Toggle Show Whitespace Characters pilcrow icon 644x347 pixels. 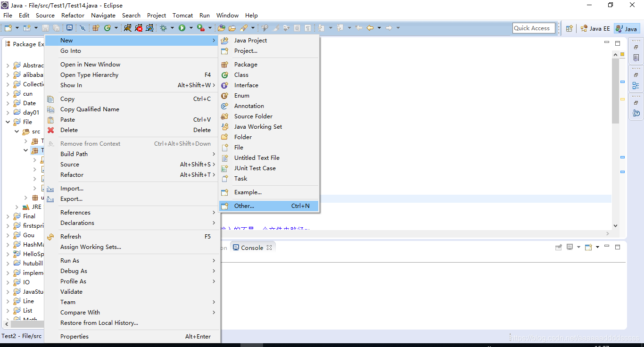coord(307,28)
